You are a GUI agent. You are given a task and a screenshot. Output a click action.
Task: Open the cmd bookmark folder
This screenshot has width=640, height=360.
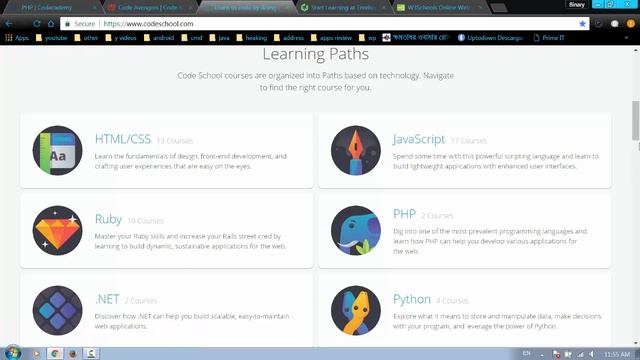pyautogui.click(x=192, y=38)
